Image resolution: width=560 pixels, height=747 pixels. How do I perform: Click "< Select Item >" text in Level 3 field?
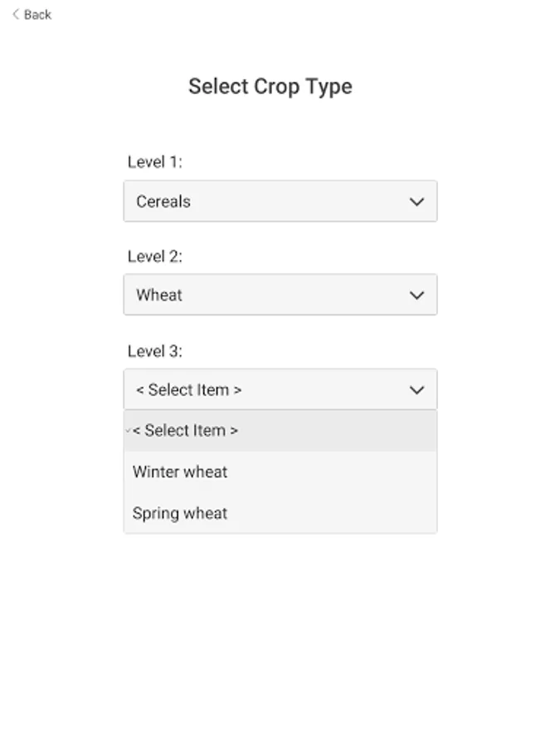point(189,390)
